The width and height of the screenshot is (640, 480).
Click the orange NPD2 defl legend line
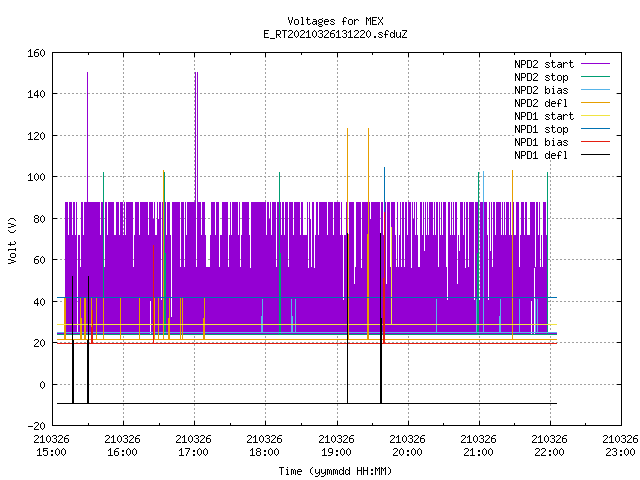(x=595, y=103)
